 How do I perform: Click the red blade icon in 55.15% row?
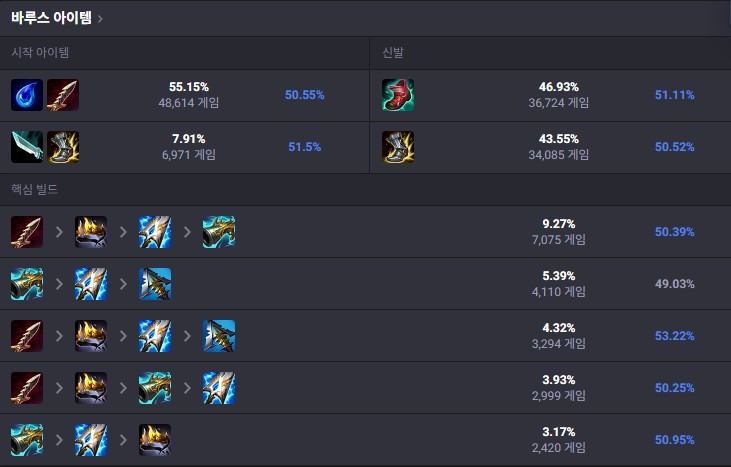point(62,95)
